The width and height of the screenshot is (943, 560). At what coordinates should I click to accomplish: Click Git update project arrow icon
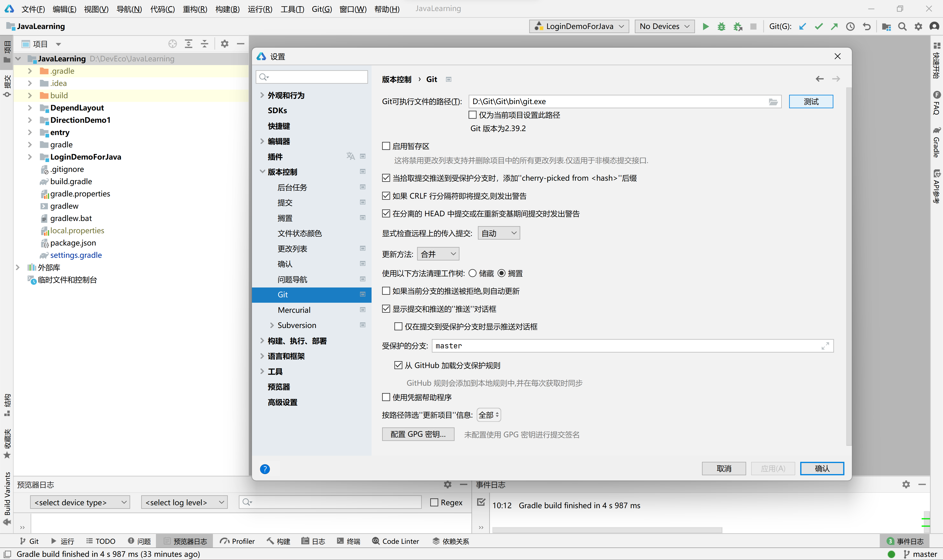click(x=802, y=27)
